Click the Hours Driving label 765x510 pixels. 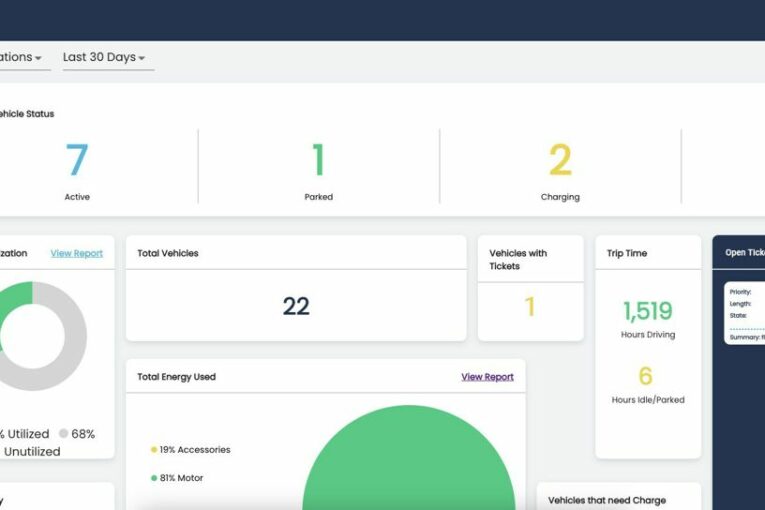pos(648,335)
